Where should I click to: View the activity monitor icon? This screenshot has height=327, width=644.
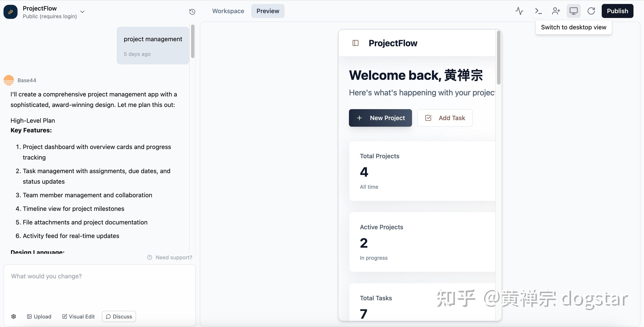click(x=519, y=11)
